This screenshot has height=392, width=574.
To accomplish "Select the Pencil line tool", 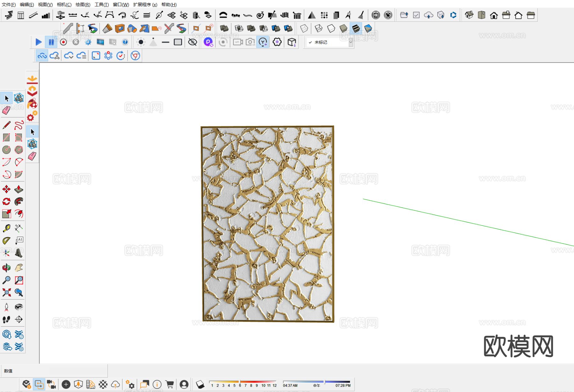I will pyautogui.click(x=6, y=125).
